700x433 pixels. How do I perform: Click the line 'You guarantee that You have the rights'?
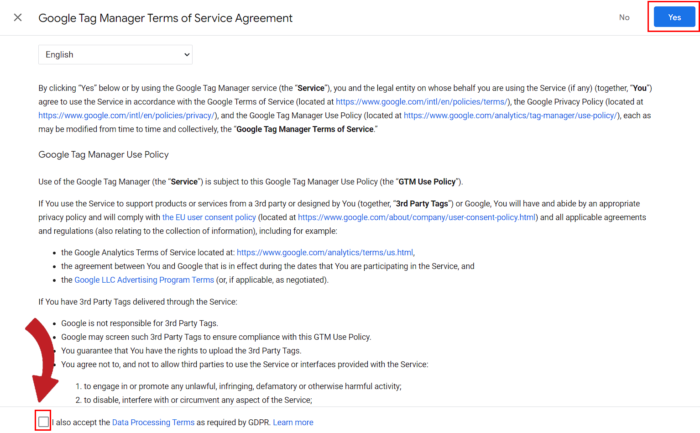[x=181, y=351]
